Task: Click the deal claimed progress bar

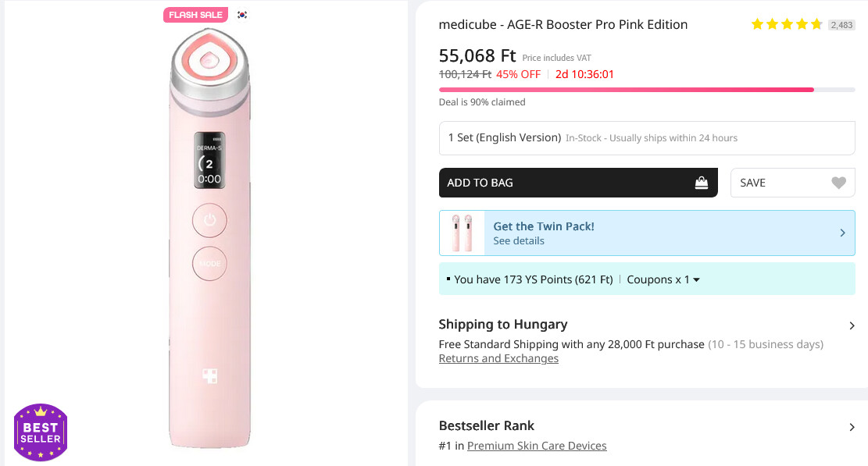Action: [646, 90]
